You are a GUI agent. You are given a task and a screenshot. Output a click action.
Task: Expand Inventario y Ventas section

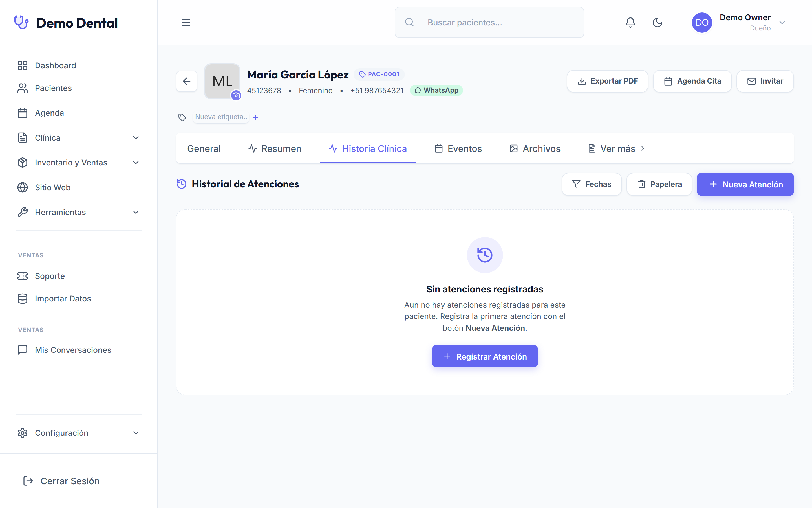pos(78,163)
